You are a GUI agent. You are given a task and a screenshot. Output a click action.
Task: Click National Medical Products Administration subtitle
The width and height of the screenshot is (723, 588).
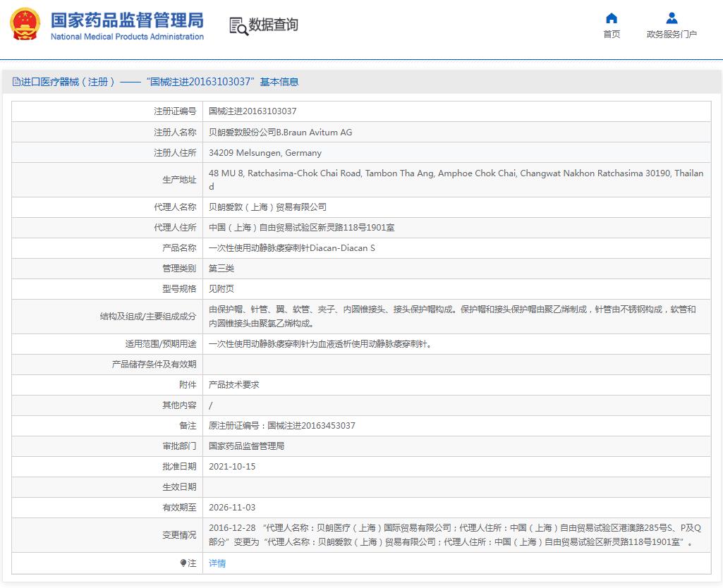(127, 37)
